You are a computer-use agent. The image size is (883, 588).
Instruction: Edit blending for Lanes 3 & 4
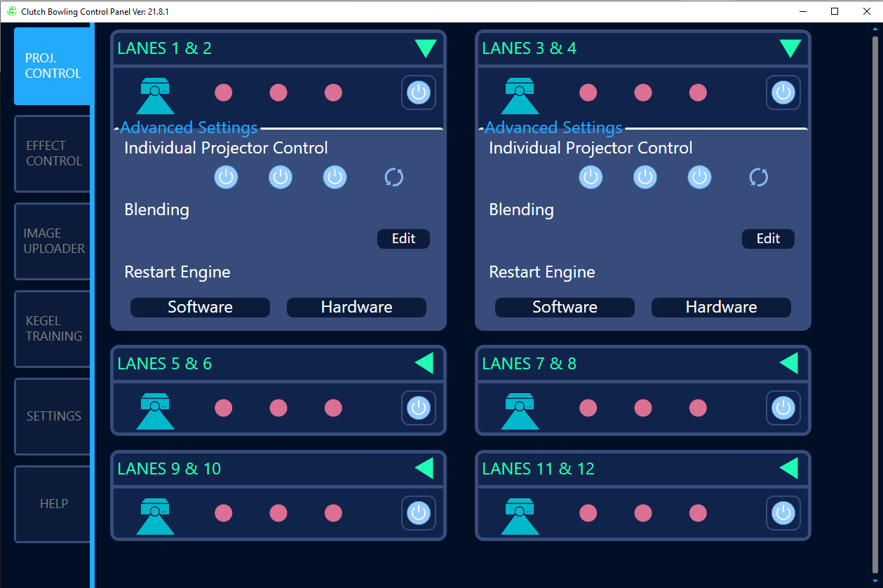click(768, 238)
